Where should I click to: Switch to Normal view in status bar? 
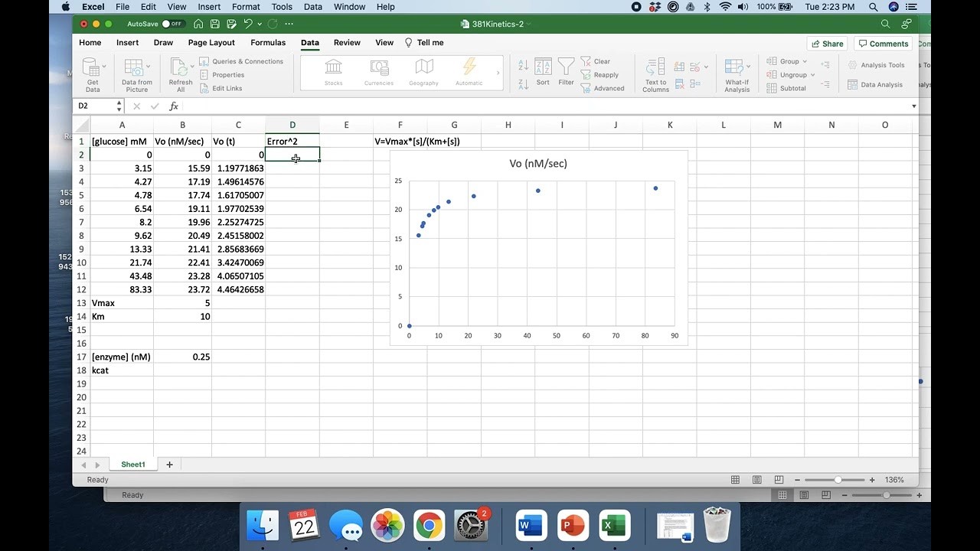(735, 480)
